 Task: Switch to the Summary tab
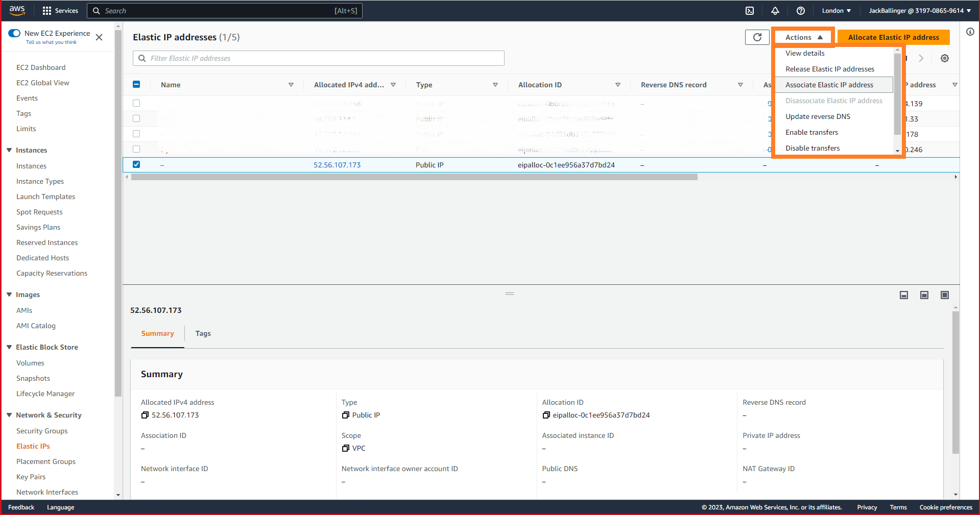click(x=157, y=333)
